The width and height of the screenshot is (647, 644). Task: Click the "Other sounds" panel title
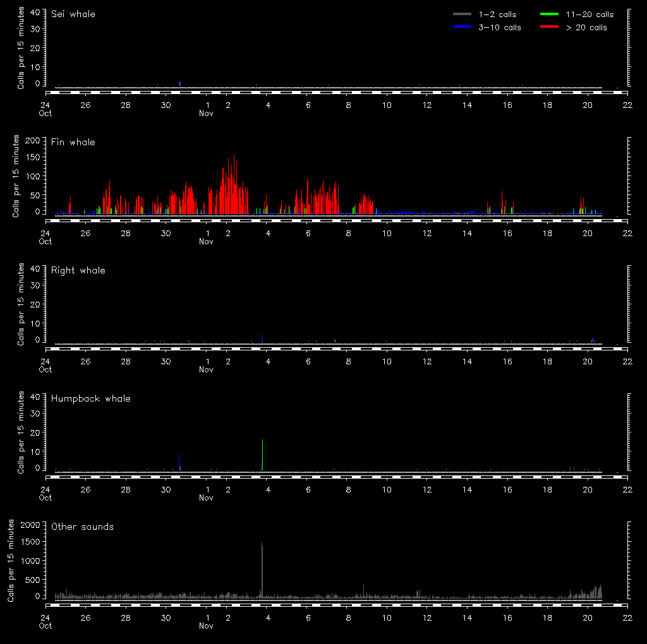click(x=83, y=527)
